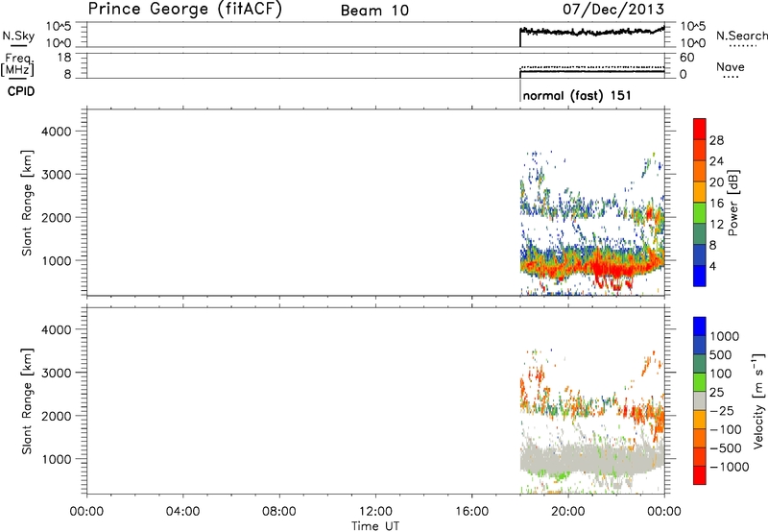The height and width of the screenshot is (532, 768).
Task: Click the '-25' tick on Velocity colour bar
Action: click(722, 411)
